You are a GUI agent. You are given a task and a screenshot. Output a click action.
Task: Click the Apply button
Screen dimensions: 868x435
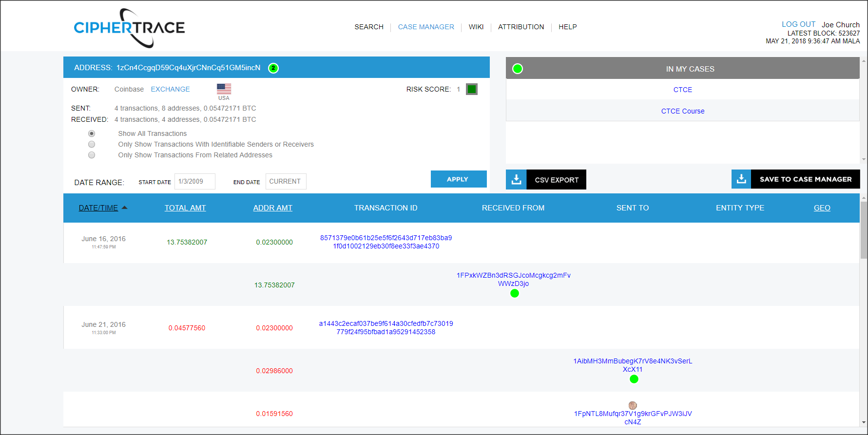click(x=459, y=179)
